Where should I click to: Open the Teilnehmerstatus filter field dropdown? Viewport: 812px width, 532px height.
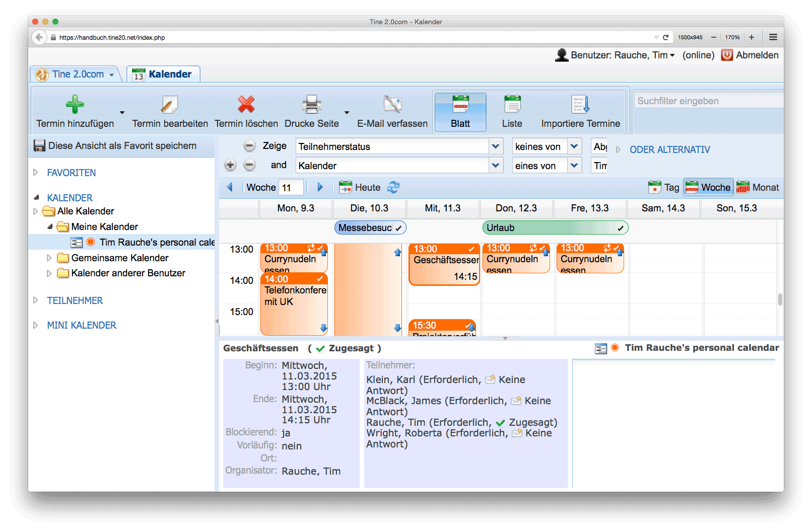pyautogui.click(x=496, y=146)
